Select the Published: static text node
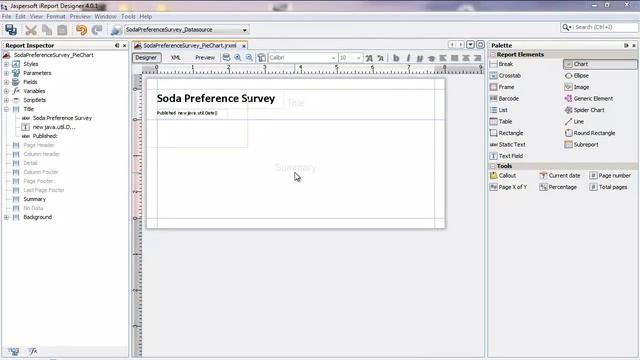 (45, 136)
